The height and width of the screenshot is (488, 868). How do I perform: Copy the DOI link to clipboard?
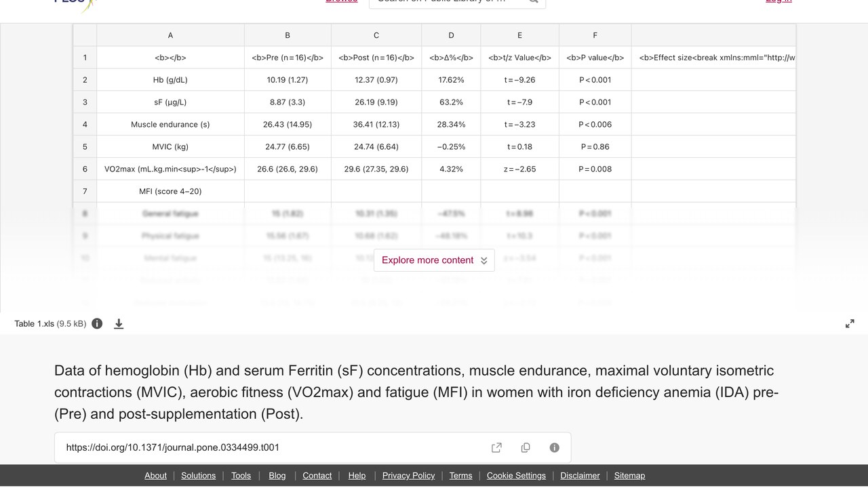pyautogui.click(x=526, y=447)
